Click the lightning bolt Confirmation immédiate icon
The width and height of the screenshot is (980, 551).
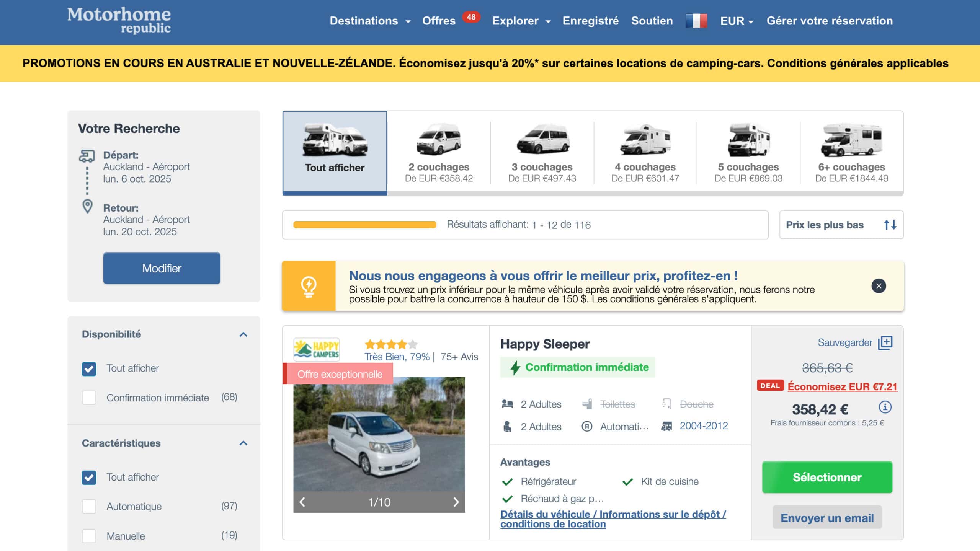coord(515,367)
